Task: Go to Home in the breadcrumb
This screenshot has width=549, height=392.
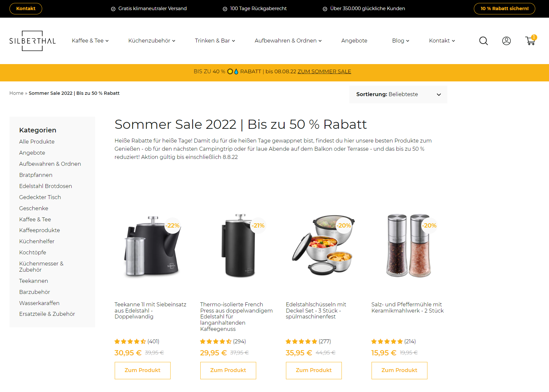Action: coord(16,93)
